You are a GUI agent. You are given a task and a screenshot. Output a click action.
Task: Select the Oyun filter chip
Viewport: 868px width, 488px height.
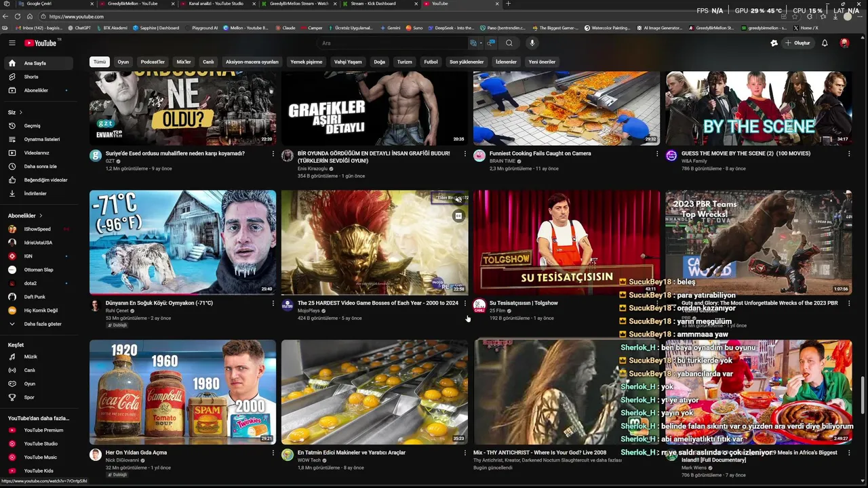(123, 62)
